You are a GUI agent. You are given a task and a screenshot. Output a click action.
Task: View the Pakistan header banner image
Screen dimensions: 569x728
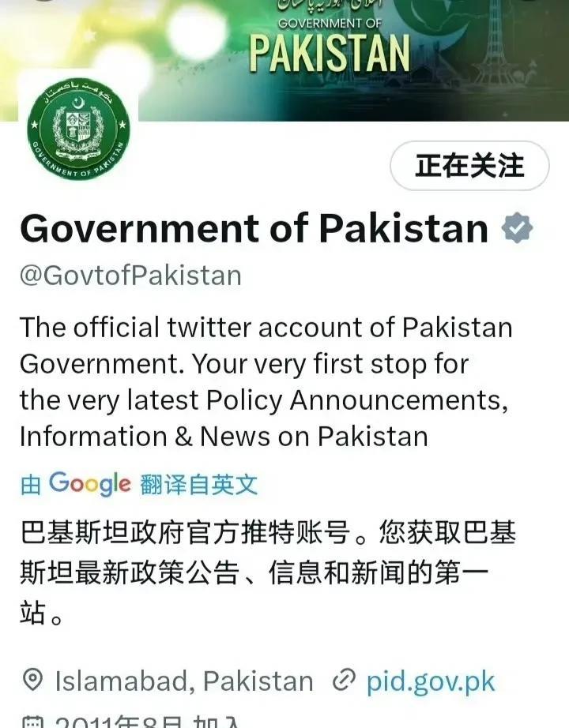pos(284,60)
